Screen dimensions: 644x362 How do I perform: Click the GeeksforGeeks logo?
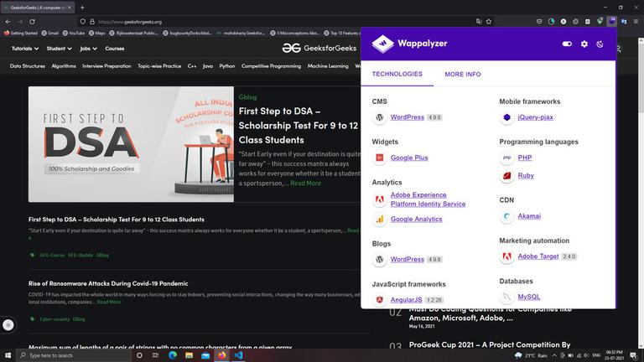319,49
